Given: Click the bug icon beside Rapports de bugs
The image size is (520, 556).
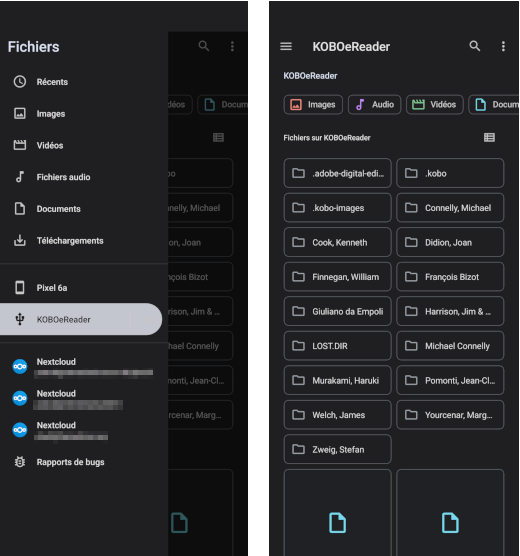Looking at the screenshot, I should coord(20,462).
